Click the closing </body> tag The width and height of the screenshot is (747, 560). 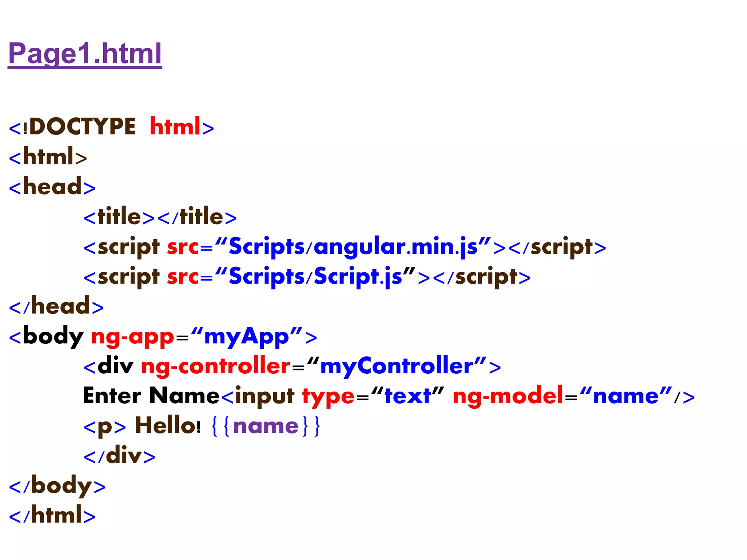tap(57, 486)
